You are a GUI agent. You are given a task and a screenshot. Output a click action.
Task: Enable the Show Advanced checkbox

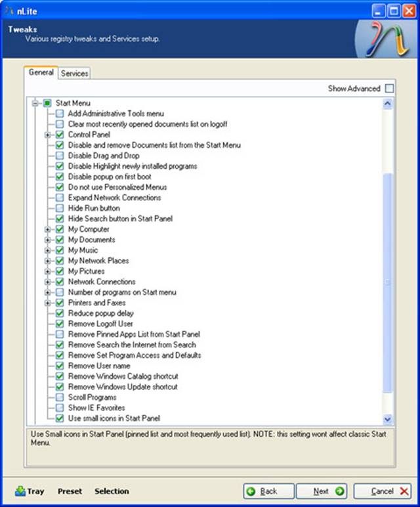coord(390,88)
